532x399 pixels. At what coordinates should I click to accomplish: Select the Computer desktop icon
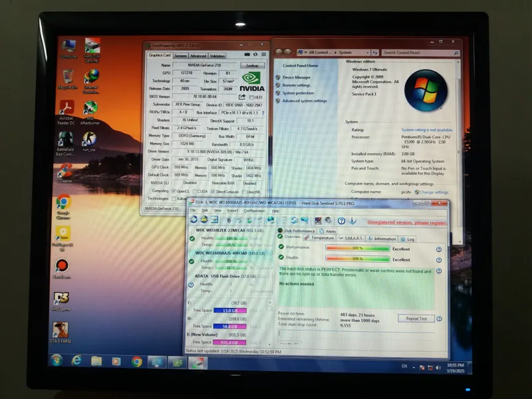(x=68, y=49)
